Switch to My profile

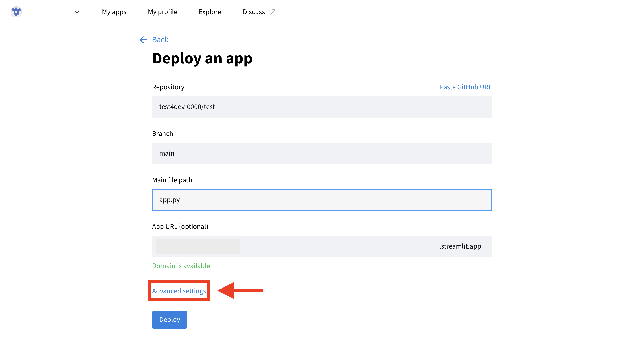click(163, 11)
